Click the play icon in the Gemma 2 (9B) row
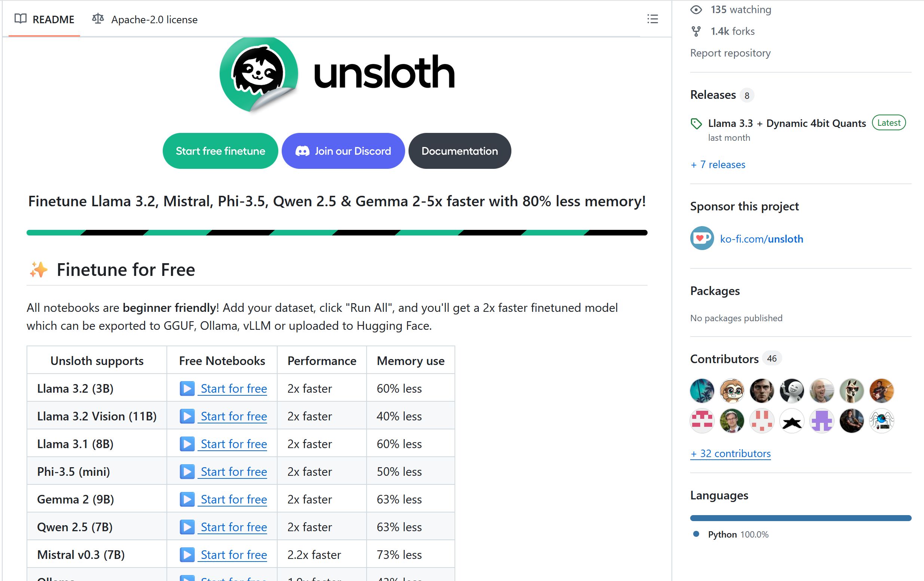This screenshot has width=924, height=581. tap(187, 499)
